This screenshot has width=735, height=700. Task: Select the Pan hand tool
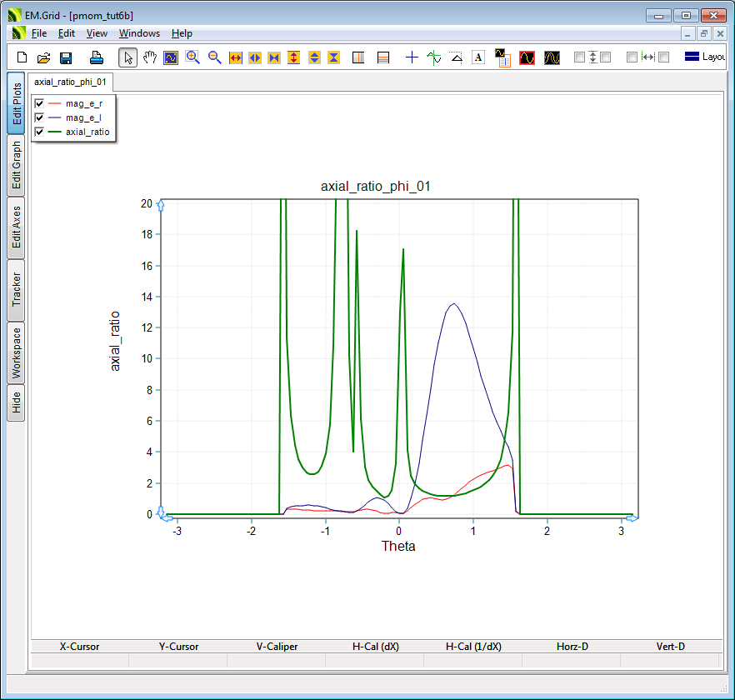click(x=149, y=57)
